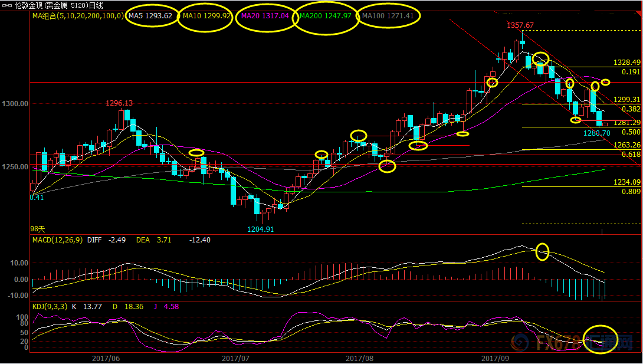Select the K 13.77 reading
This screenshot has height=364, width=643.
click(x=87, y=307)
